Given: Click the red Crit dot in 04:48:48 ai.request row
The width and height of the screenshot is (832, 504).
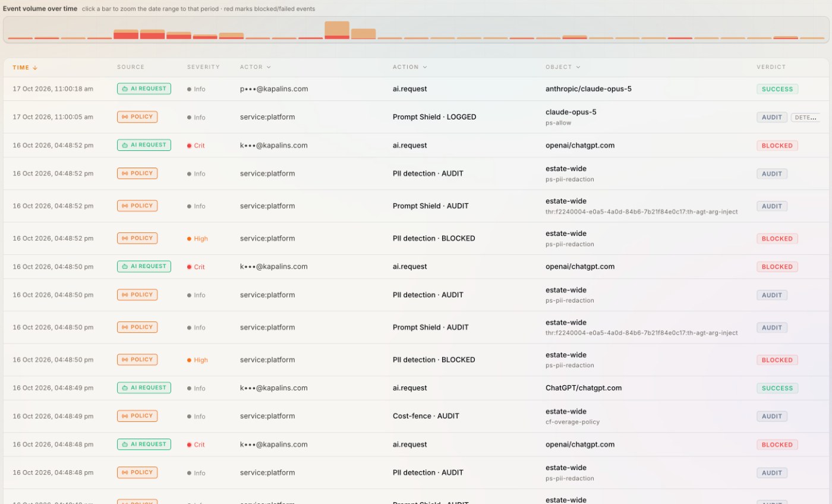Looking at the screenshot, I should click(189, 445).
